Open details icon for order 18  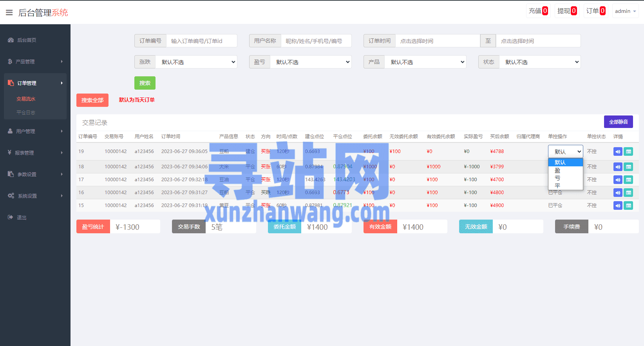click(628, 167)
